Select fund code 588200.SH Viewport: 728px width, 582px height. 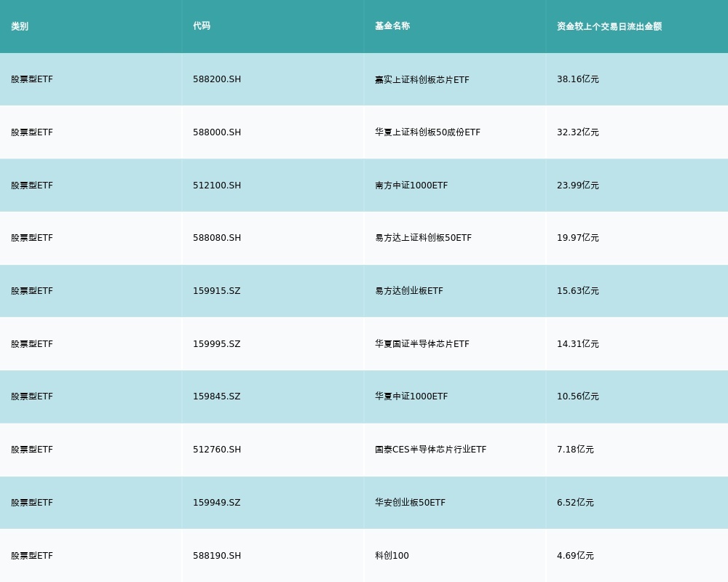pos(217,79)
